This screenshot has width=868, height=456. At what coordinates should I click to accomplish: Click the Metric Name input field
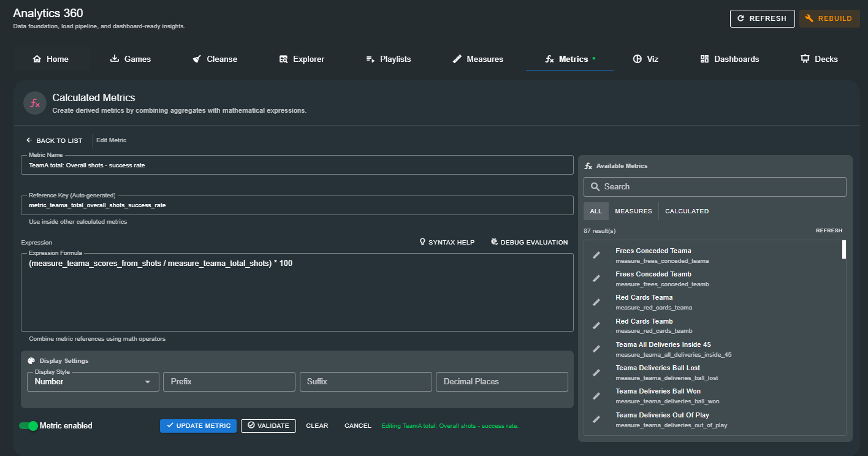[297, 165]
